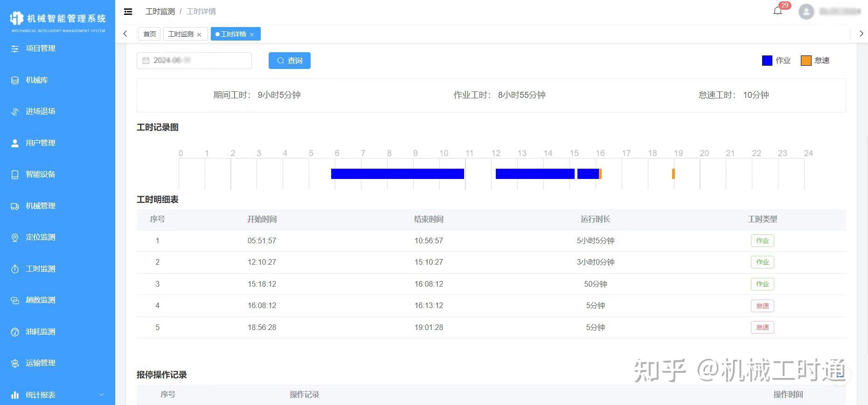This screenshot has height=405, width=868.
Task: Click the 运输管理 icon
Action: [x=15, y=364]
